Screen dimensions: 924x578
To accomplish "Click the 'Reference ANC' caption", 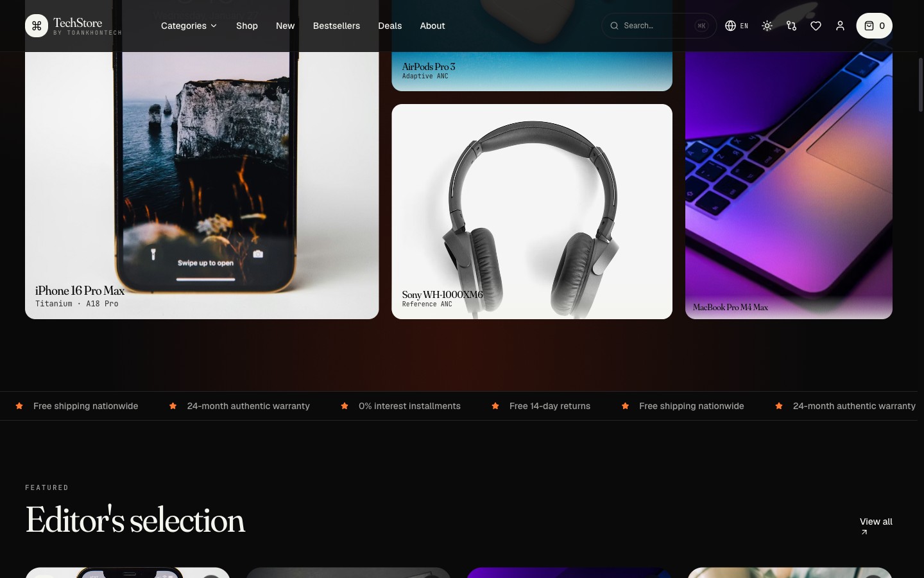I will click(x=427, y=304).
